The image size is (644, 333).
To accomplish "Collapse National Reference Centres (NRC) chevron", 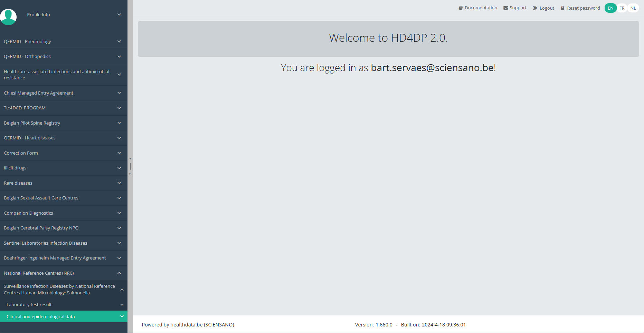I will 119,273.
